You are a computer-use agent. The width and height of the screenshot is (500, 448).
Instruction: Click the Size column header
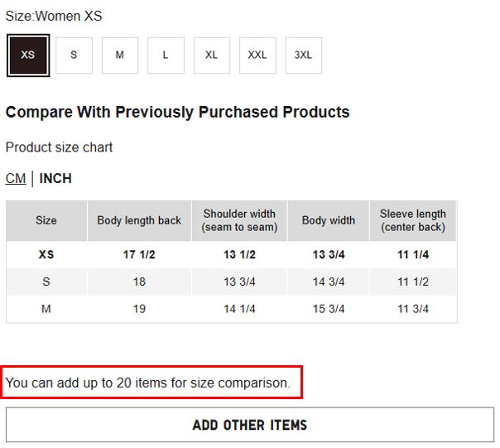[46, 221]
